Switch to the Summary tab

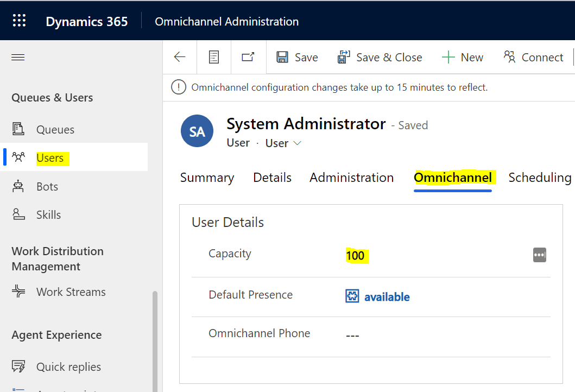207,178
